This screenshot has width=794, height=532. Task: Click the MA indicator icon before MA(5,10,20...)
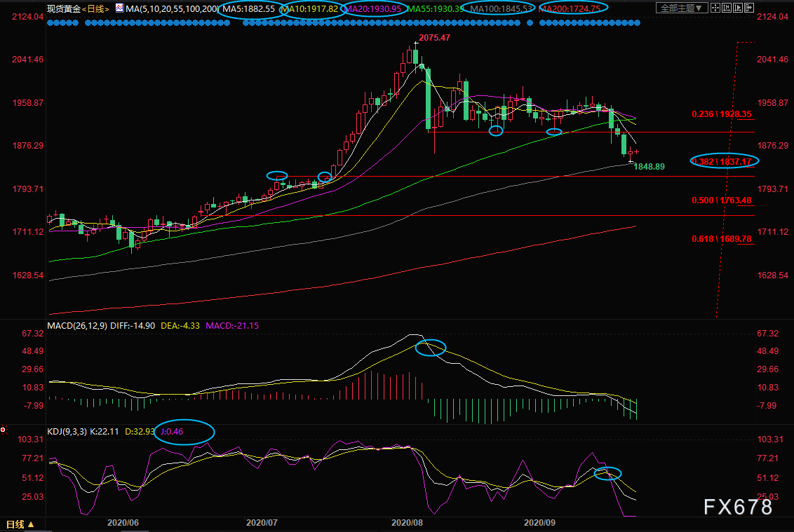(118, 9)
